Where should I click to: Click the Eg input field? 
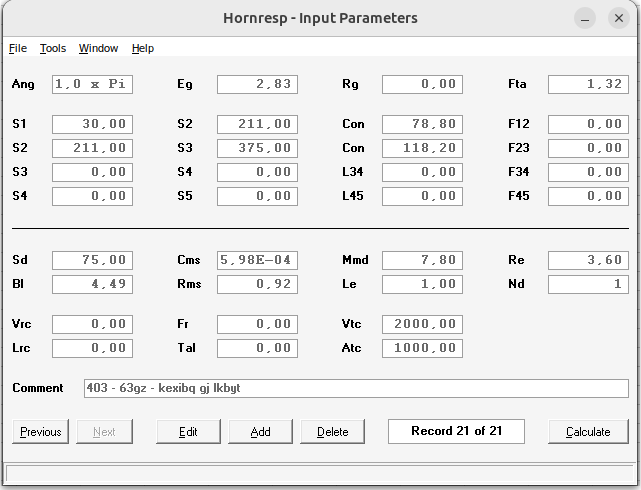pos(257,85)
